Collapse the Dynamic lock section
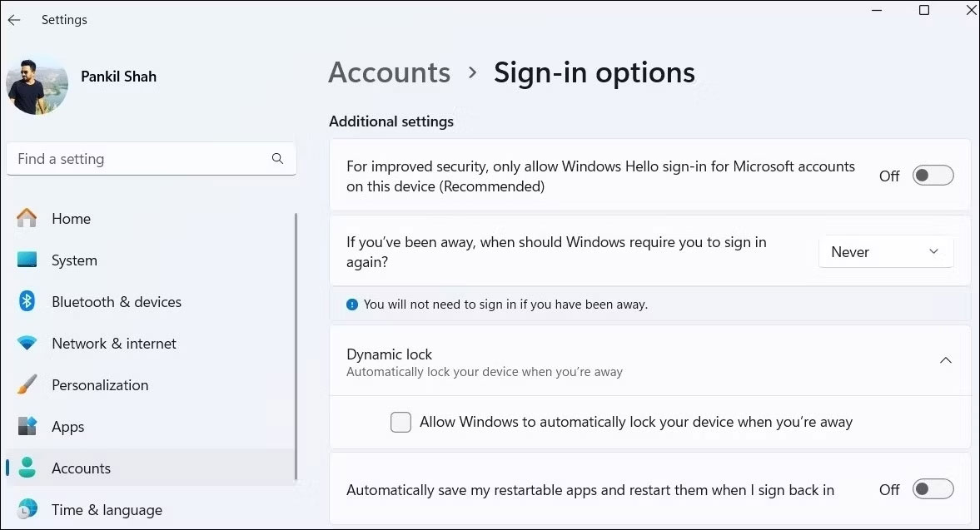Viewport: 980px width, 530px height. point(945,360)
